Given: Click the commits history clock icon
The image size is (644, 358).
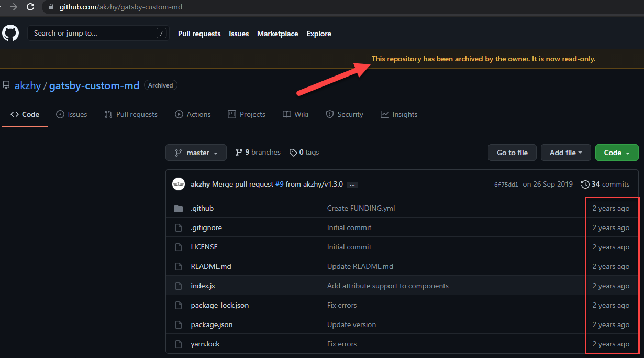Looking at the screenshot, I should pos(585,184).
